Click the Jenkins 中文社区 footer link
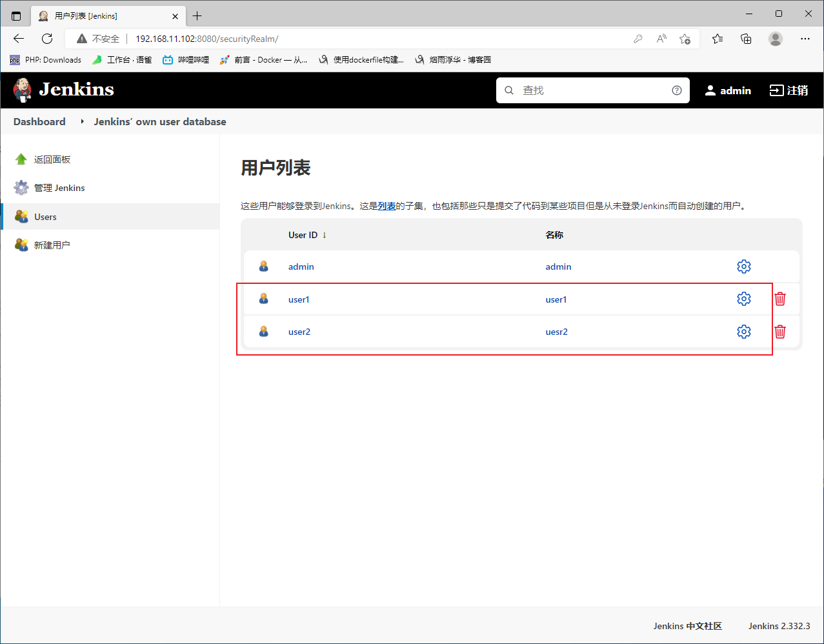Viewport: 824px width, 644px height. tap(687, 626)
